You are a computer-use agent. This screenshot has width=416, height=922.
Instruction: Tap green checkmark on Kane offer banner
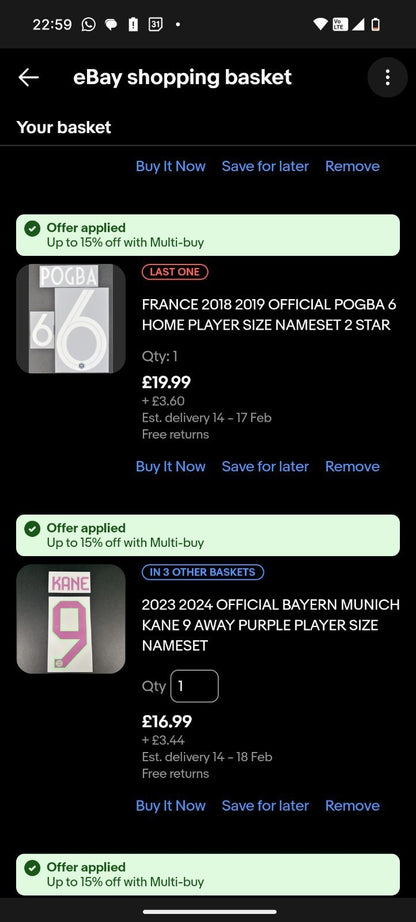tap(32, 529)
